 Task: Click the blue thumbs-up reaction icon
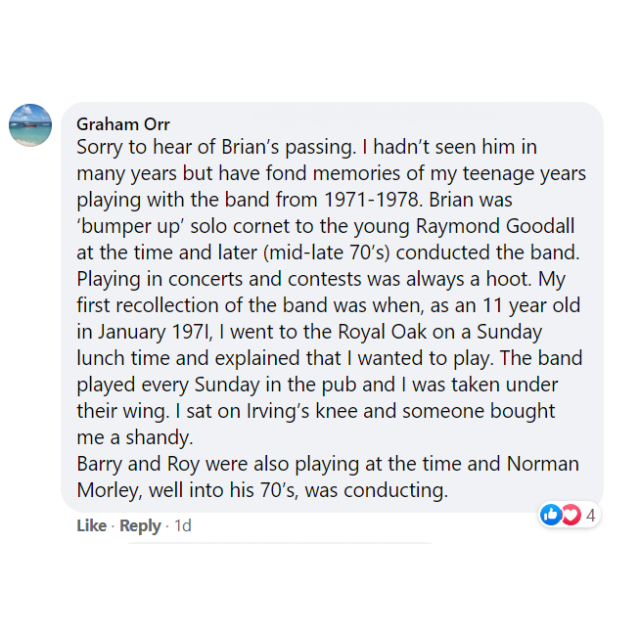tap(550, 515)
